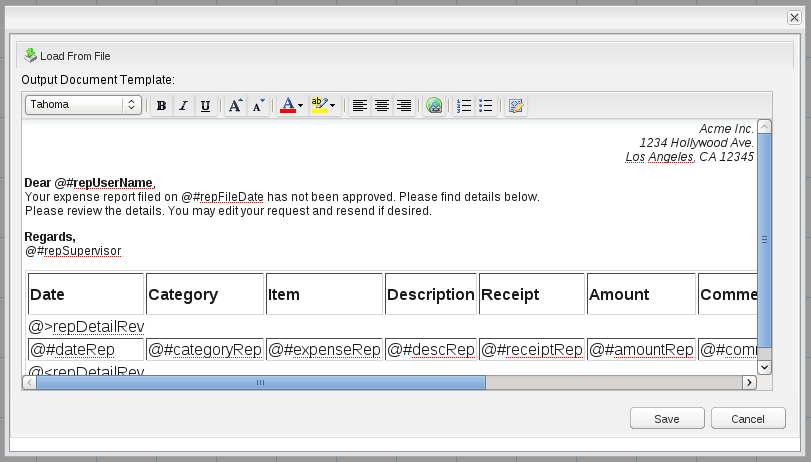The height and width of the screenshot is (462, 811).
Task: Toggle underline formatting
Action: (205, 105)
